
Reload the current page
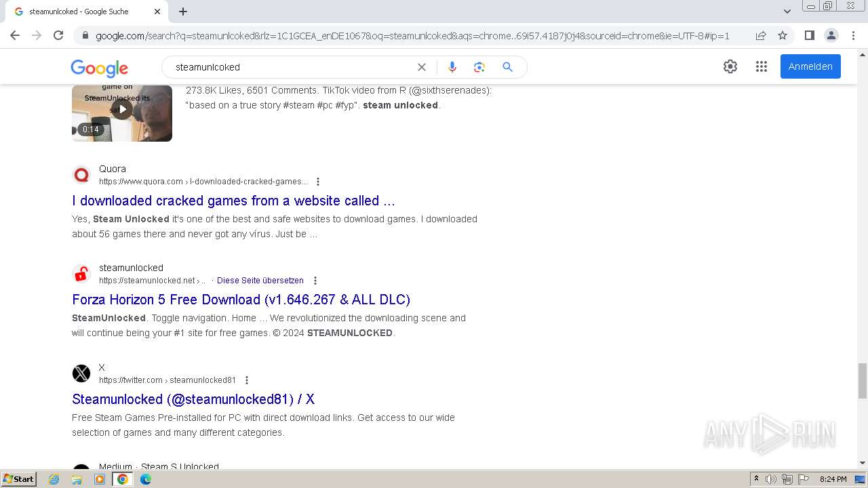click(x=58, y=35)
